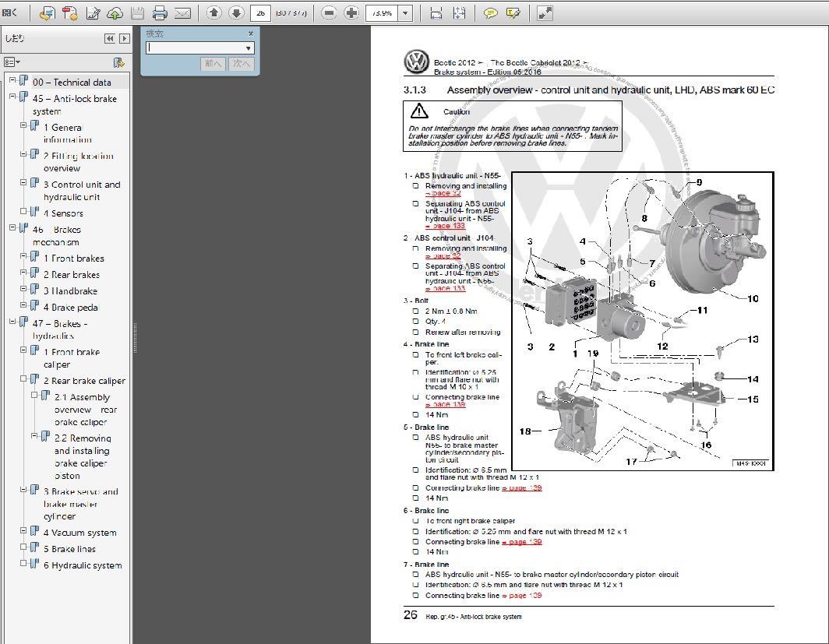Expand the '4 Vacuum system' bookmark node
Screen dimensions: 829x644
coord(23,531)
